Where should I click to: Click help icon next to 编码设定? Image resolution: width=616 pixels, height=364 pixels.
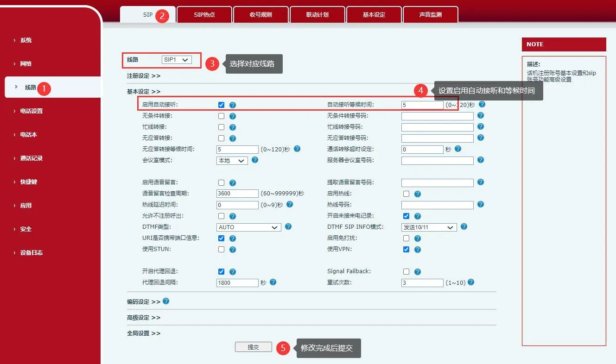coord(166,301)
